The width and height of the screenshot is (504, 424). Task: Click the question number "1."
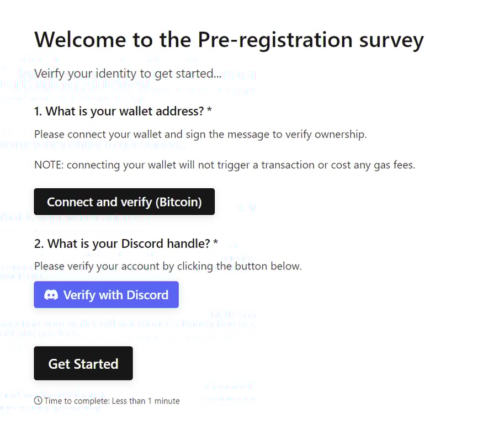39,111
